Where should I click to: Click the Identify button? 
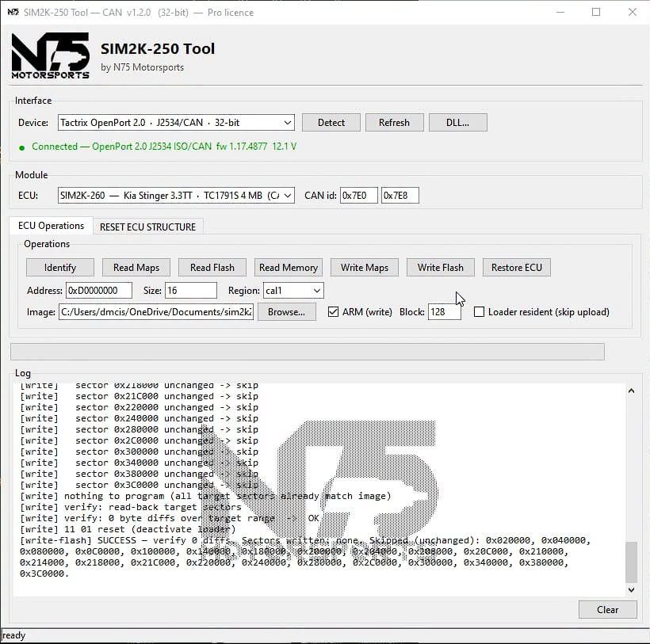pos(60,268)
